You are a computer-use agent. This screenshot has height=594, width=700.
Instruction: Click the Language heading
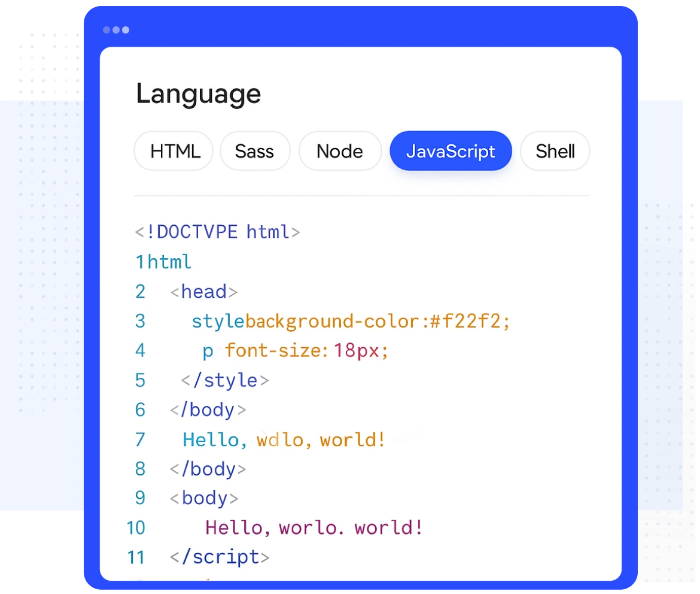click(x=198, y=94)
